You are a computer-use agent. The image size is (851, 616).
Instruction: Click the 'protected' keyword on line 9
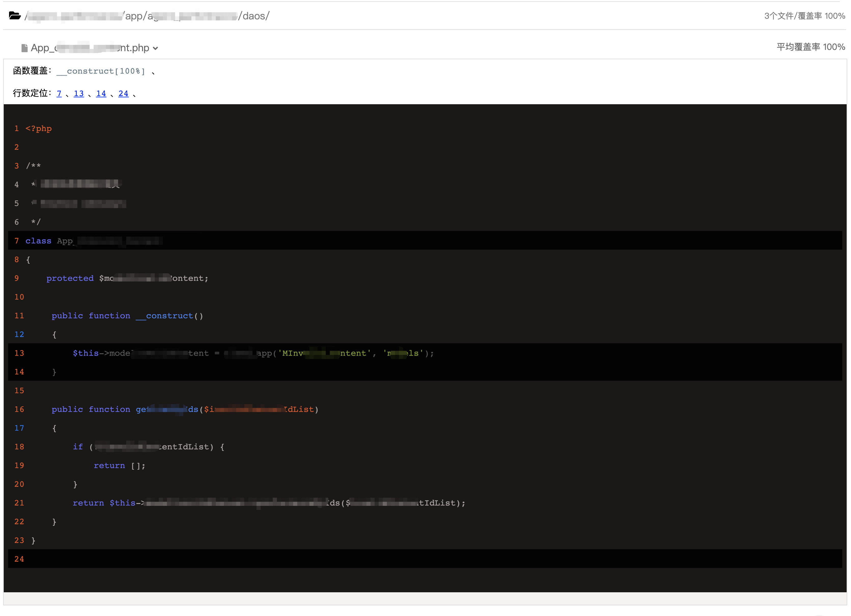tap(70, 278)
